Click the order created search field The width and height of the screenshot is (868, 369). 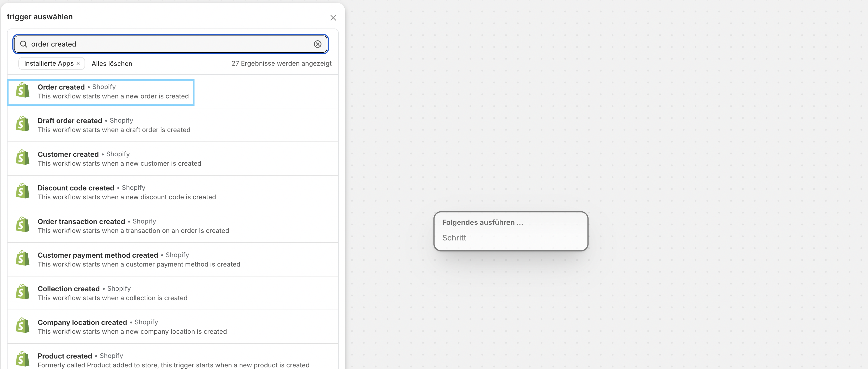pos(169,44)
